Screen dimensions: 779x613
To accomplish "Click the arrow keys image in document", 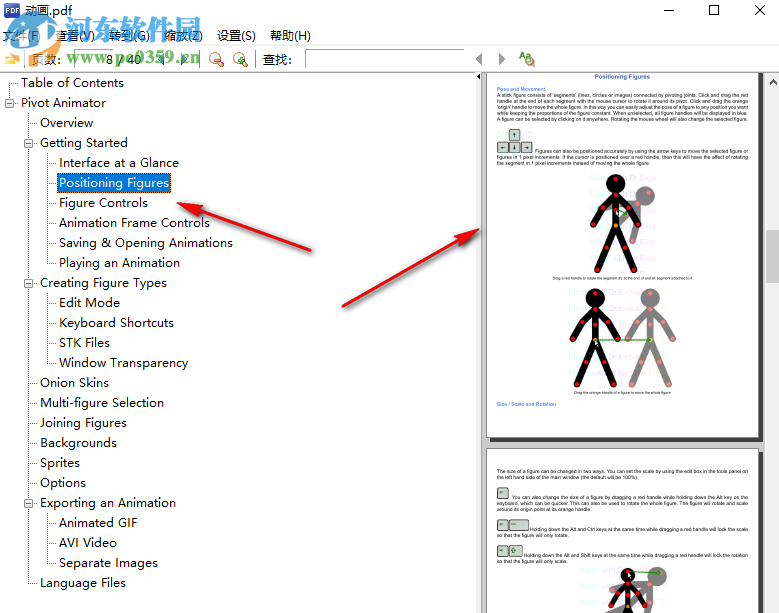I will [515, 142].
